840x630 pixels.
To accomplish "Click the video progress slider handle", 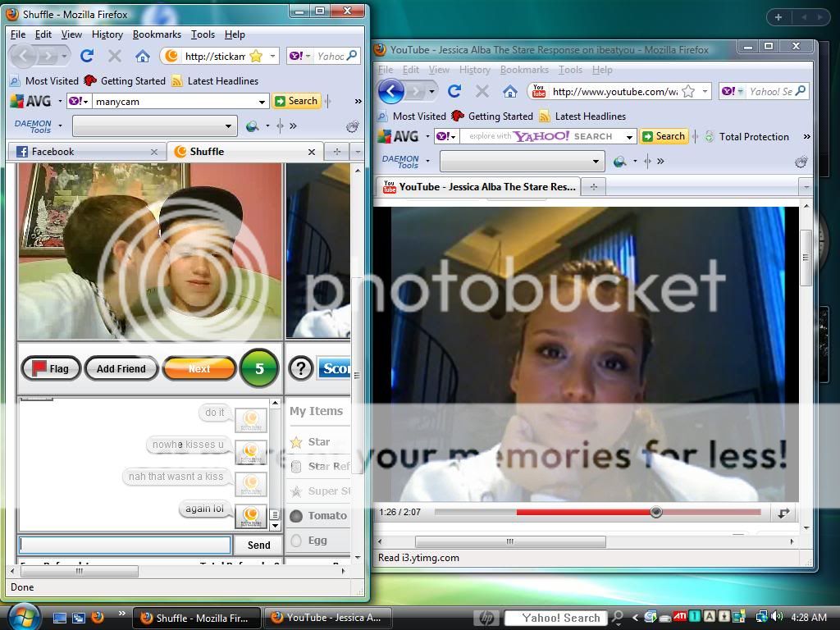I will (x=655, y=512).
